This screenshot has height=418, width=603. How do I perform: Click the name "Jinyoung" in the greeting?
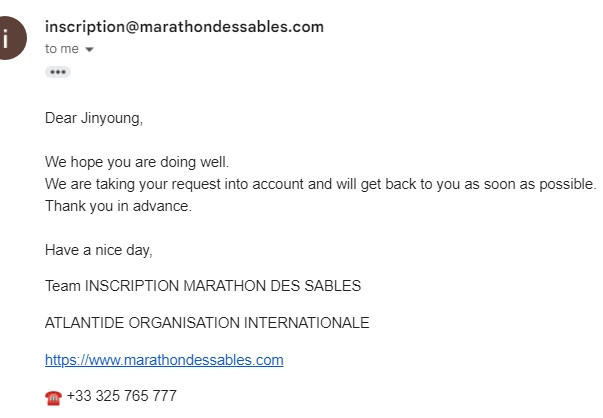click(x=112, y=118)
